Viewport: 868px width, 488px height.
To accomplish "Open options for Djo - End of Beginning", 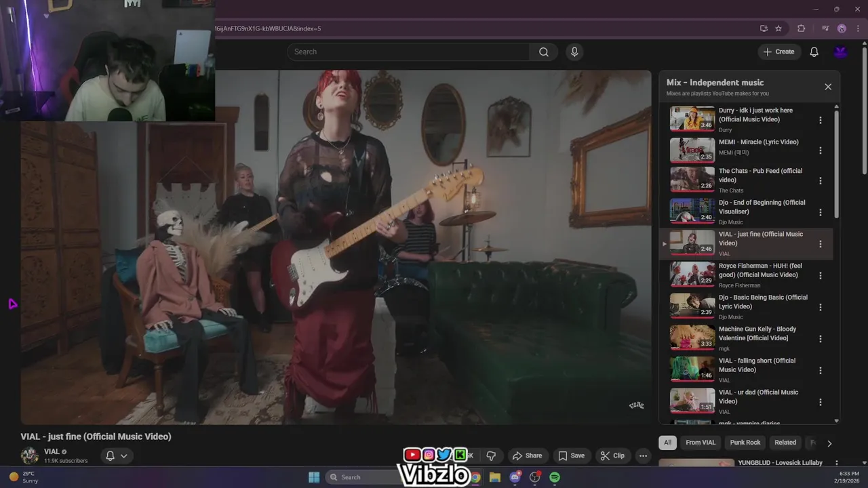I will pyautogui.click(x=821, y=212).
